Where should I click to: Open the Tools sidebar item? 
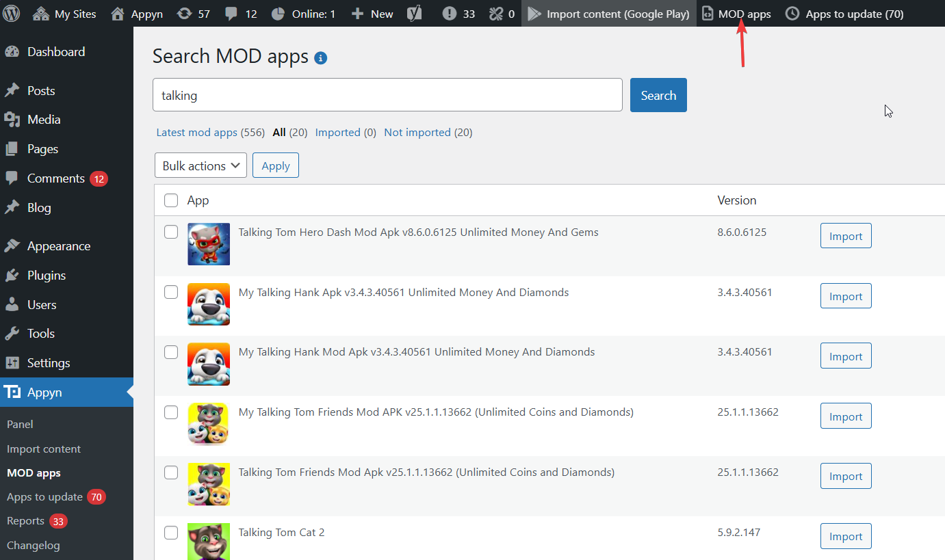(x=40, y=334)
